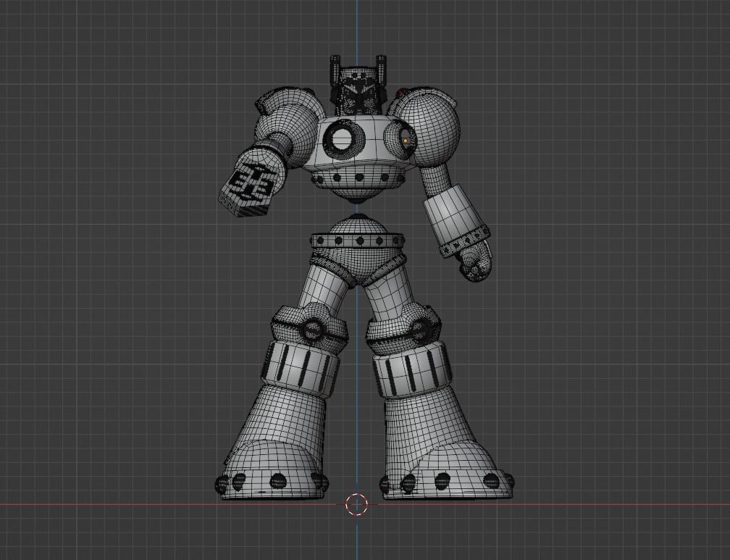Select the rounded fist on the lowered arm
Image resolution: width=730 pixels, height=560 pixels.
[475, 263]
